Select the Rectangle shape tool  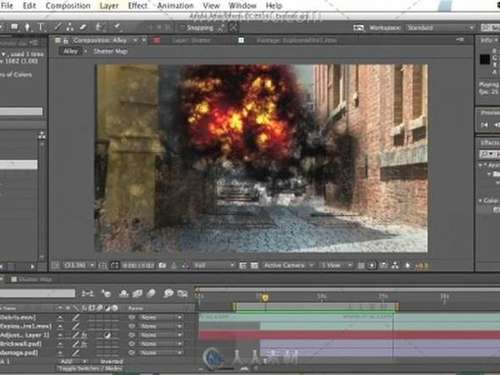[15, 27]
